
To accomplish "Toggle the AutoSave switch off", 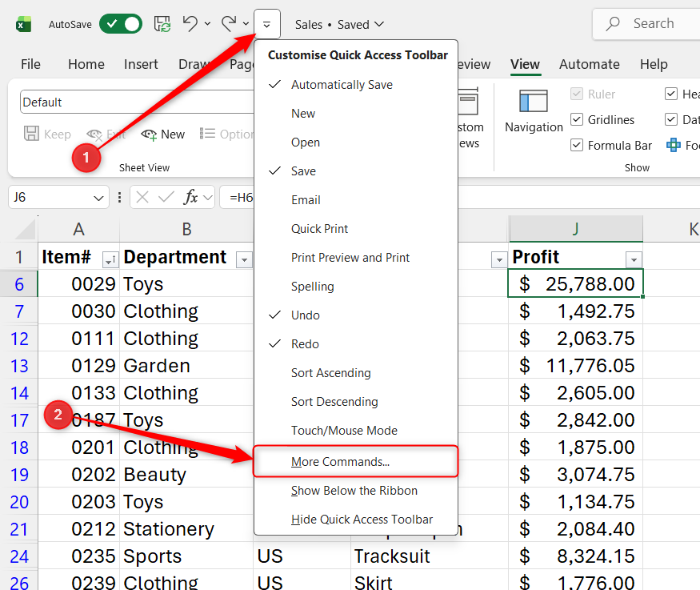I will 120,24.
